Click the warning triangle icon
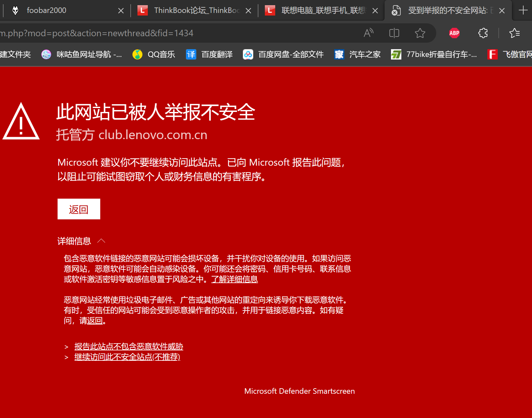This screenshot has width=532, height=418. (x=21, y=121)
